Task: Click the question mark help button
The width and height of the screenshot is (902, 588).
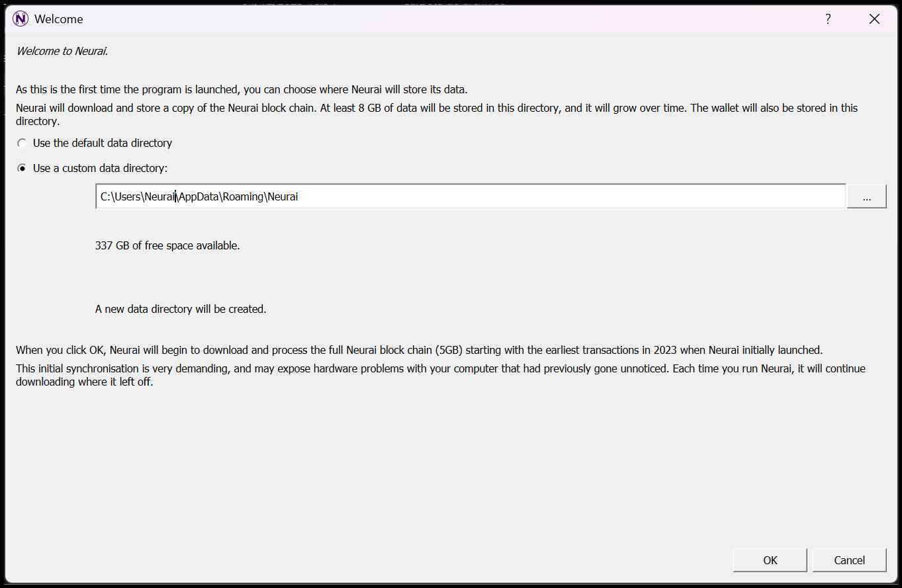Action: point(828,19)
